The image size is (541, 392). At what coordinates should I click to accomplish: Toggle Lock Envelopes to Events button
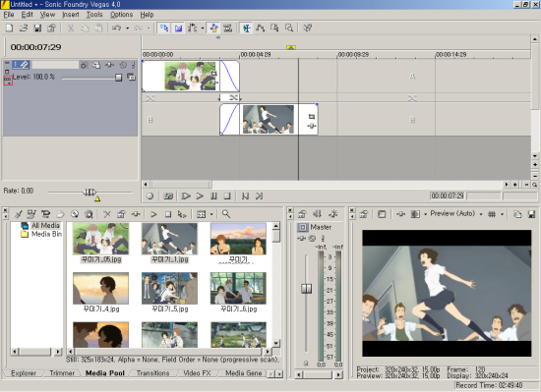[x=213, y=28]
